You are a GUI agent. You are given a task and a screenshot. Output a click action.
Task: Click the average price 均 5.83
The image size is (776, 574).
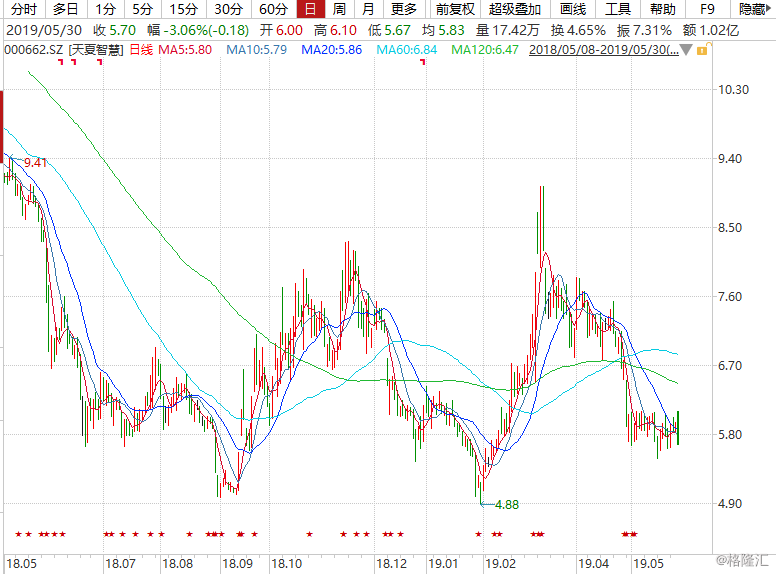[443, 31]
